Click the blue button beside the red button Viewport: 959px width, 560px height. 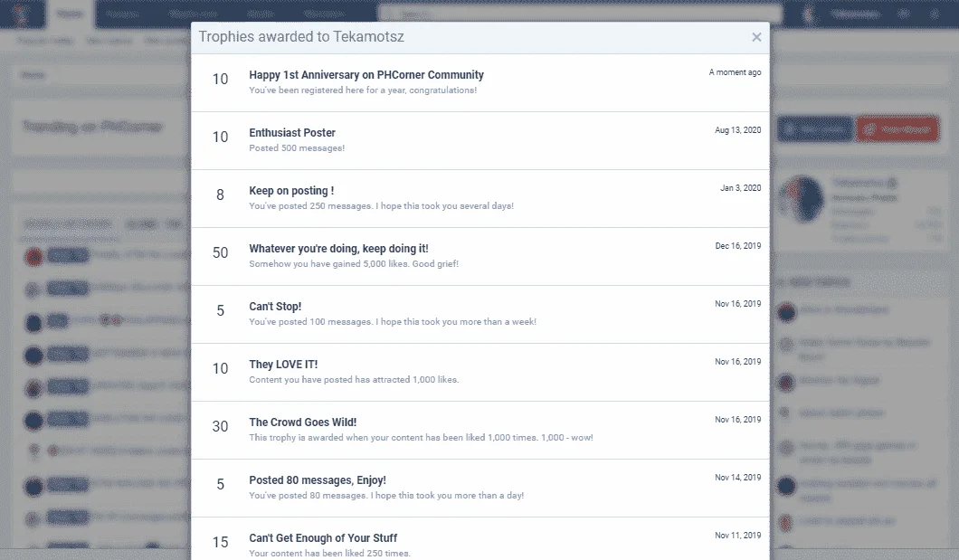pyautogui.click(x=814, y=129)
